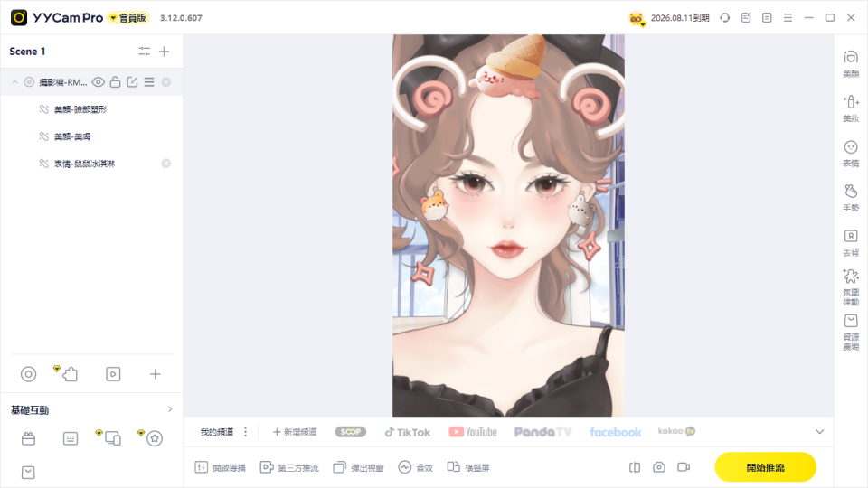Remove the 表情-鼠鼠冰淇淋 effect
The width and height of the screenshot is (868, 488).
pyautogui.click(x=165, y=164)
